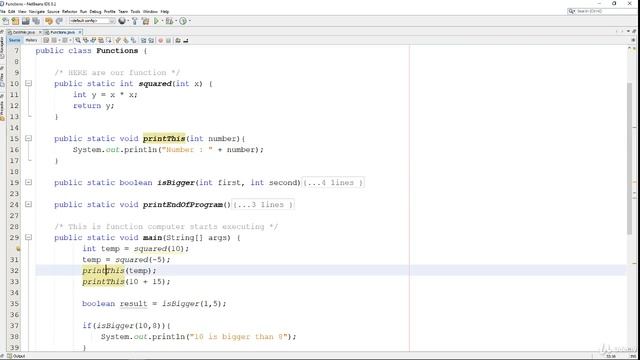Click the globe browser icon in toolbar
The width and height of the screenshot is (640, 360).
pos(122,21)
